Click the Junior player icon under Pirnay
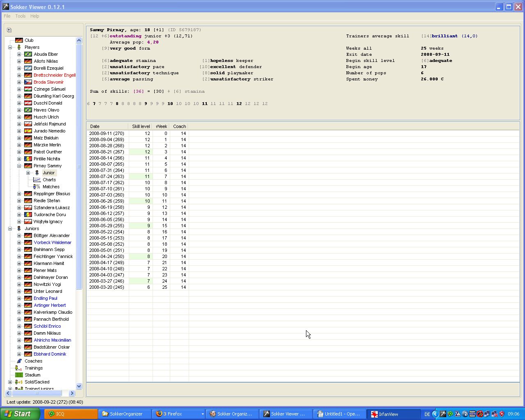525x420 pixels. coord(37,173)
